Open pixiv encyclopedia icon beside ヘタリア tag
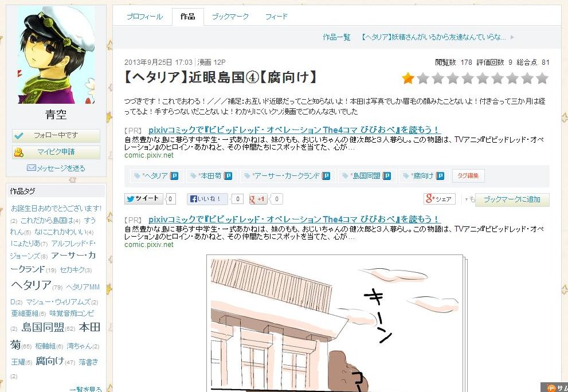Screen dimensions: 568x392 tap(175, 176)
